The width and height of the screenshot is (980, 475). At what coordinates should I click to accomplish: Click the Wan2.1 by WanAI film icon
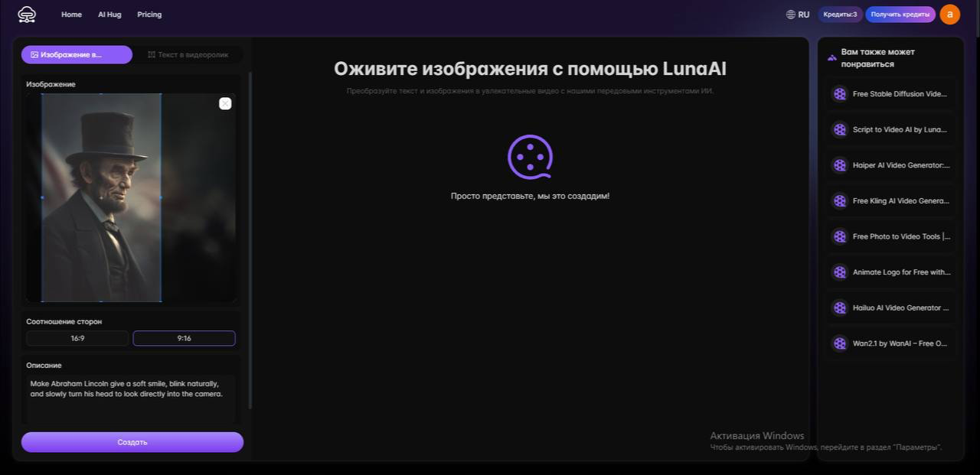pyautogui.click(x=840, y=343)
